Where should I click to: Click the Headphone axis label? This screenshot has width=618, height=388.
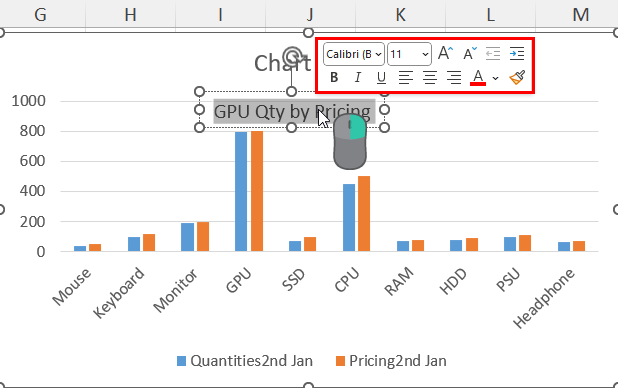(x=544, y=298)
